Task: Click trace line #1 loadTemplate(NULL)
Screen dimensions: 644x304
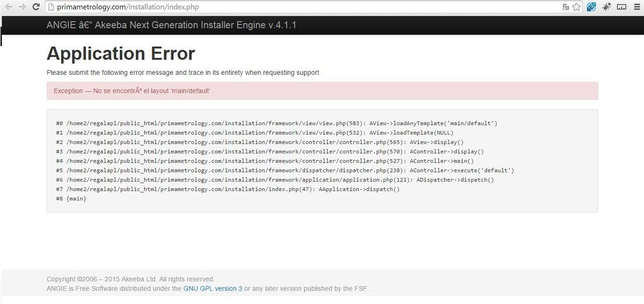Action: pyautogui.click(x=255, y=133)
